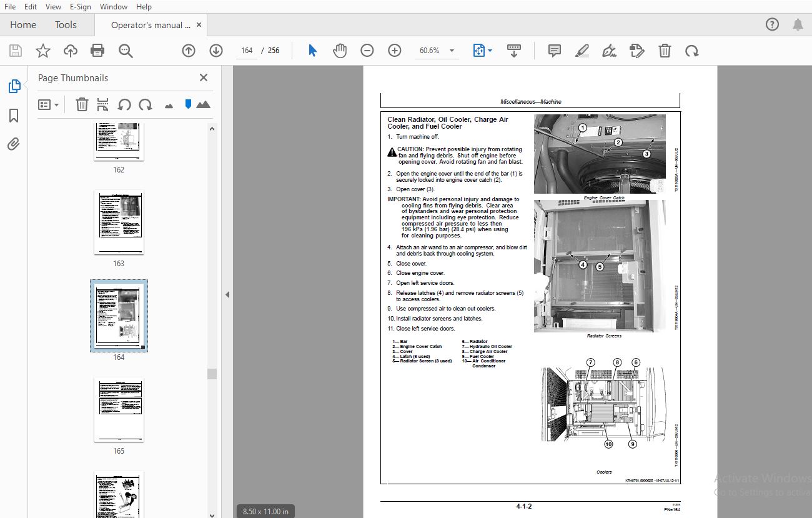The height and width of the screenshot is (518, 812).
Task: Open notifications with the bell icon
Action: coord(798,24)
